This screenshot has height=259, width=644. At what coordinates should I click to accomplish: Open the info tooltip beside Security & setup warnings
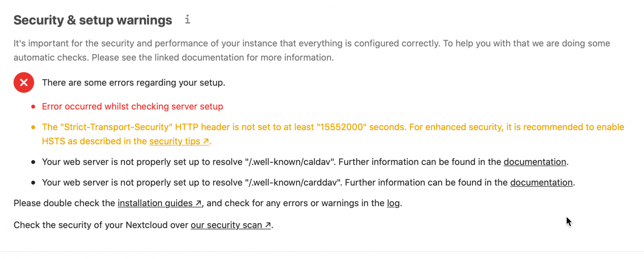click(187, 19)
